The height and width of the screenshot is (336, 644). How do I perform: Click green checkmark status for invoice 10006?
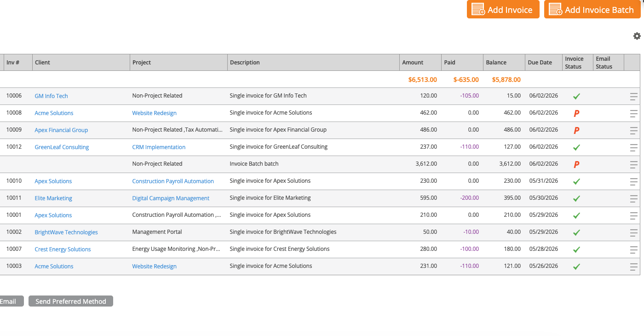pyautogui.click(x=576, y=96)
